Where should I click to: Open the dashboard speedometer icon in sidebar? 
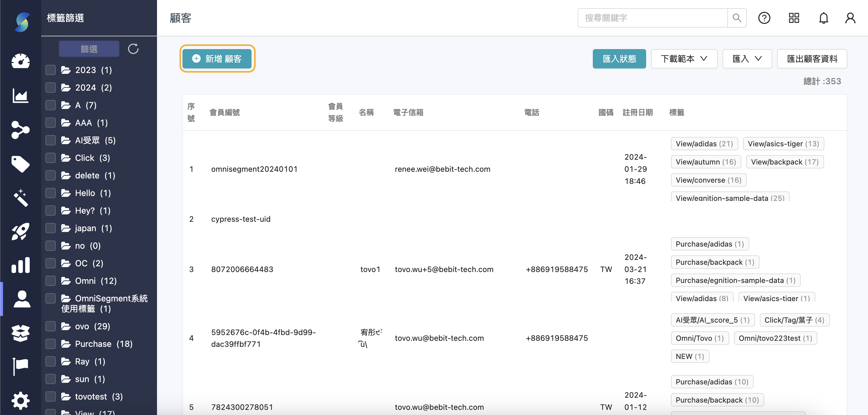(x=21, y=61)
